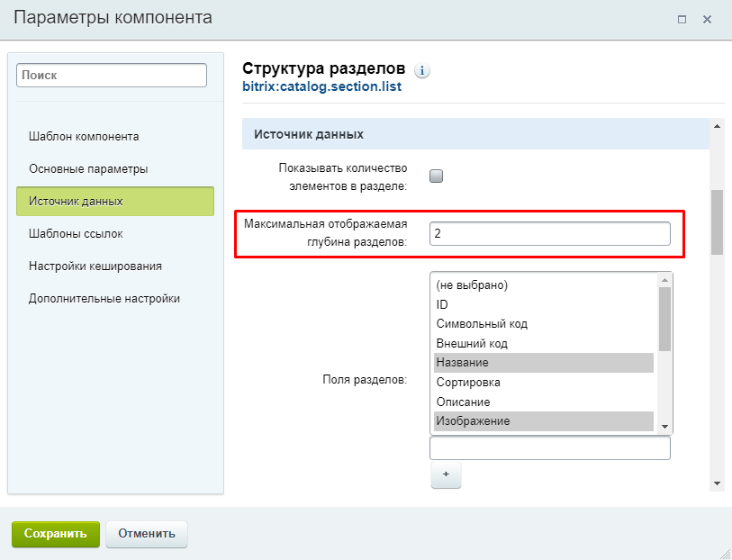Collapse the Источник данных section header

[x=475, y=134]
